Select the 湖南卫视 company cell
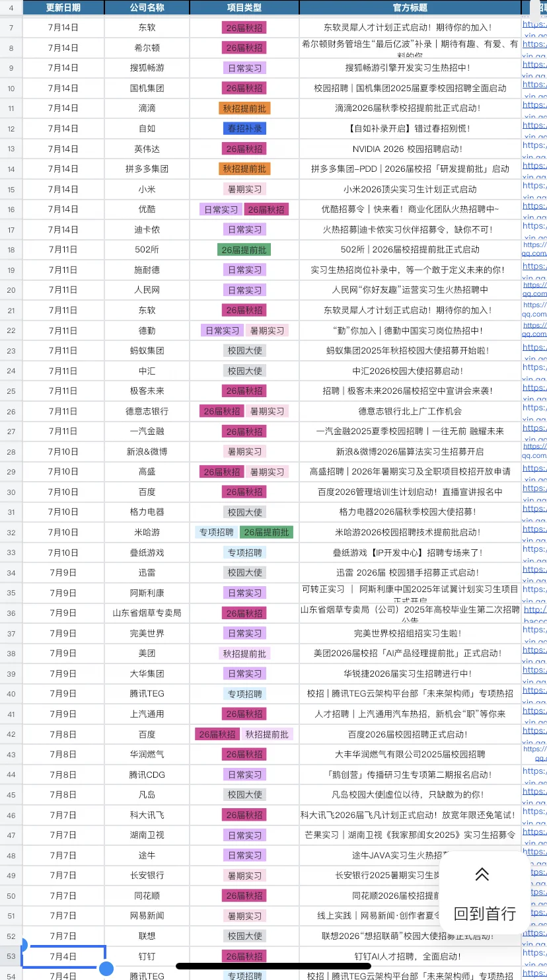Screen dimensions: 547x980 click(x=147, y=835)
